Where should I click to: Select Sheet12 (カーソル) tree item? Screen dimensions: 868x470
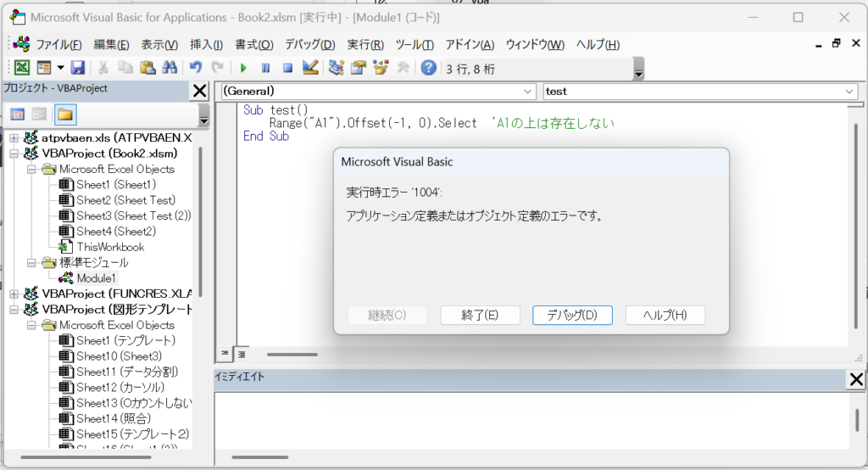pos(120,388)
